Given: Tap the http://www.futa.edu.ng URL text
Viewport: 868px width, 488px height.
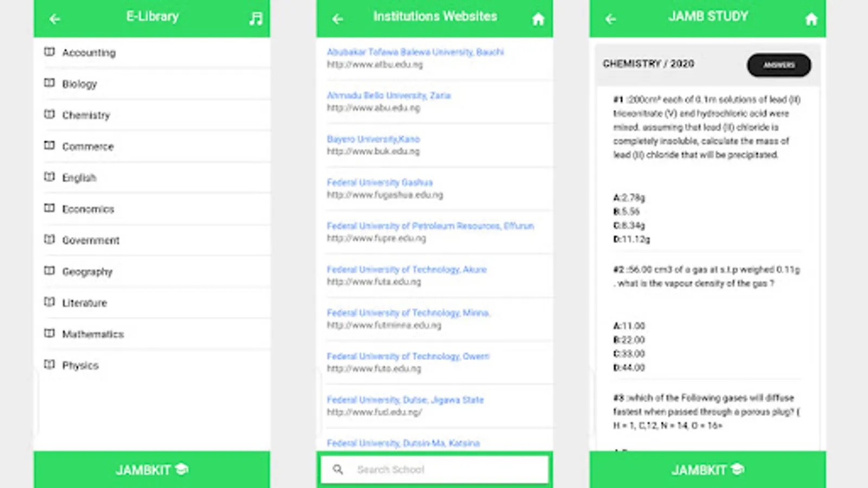Looking at the screenshot, I should [x=374, y=281].
